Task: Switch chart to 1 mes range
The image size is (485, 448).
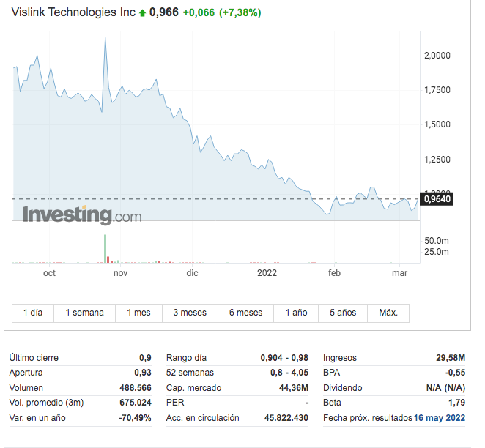Action: pos(139,313)
